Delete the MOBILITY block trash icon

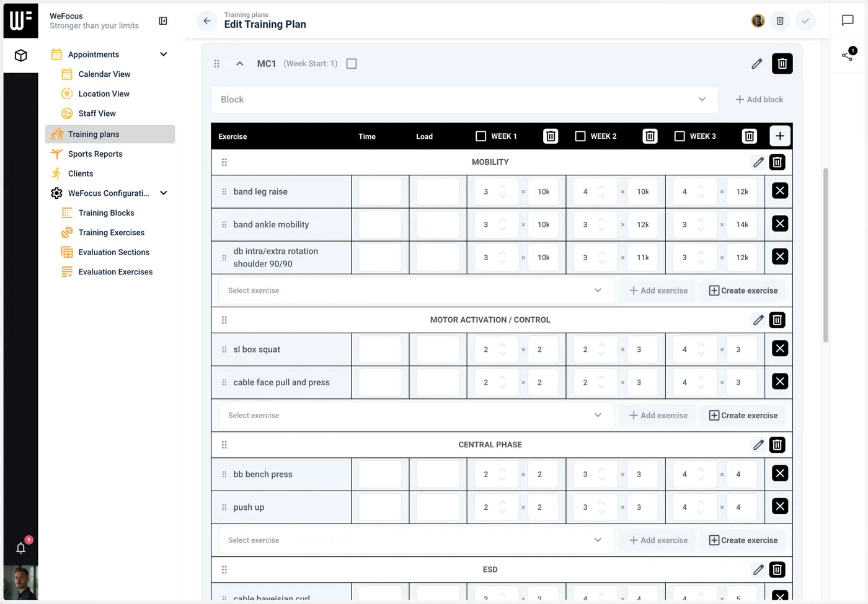(777, 162)
